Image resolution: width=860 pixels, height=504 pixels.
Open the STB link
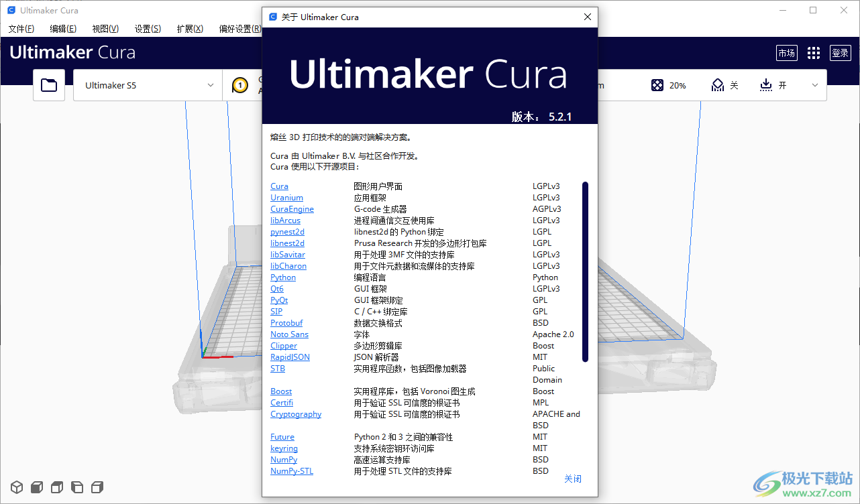(278, 369)
